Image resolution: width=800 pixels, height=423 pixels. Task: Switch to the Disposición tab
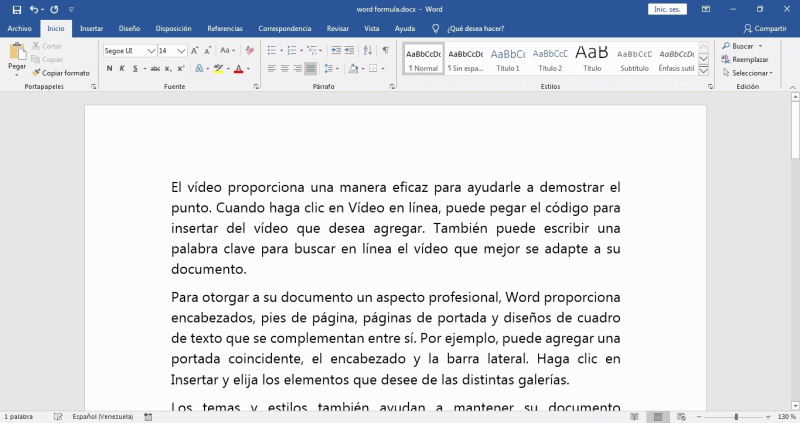173,29
